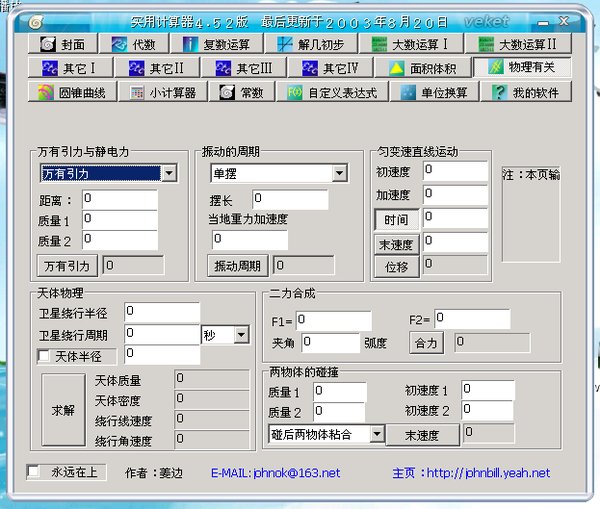Open the 代数 algebra icon tab
The width and height of the screenshot is (600, 509).
click(119, 44)
